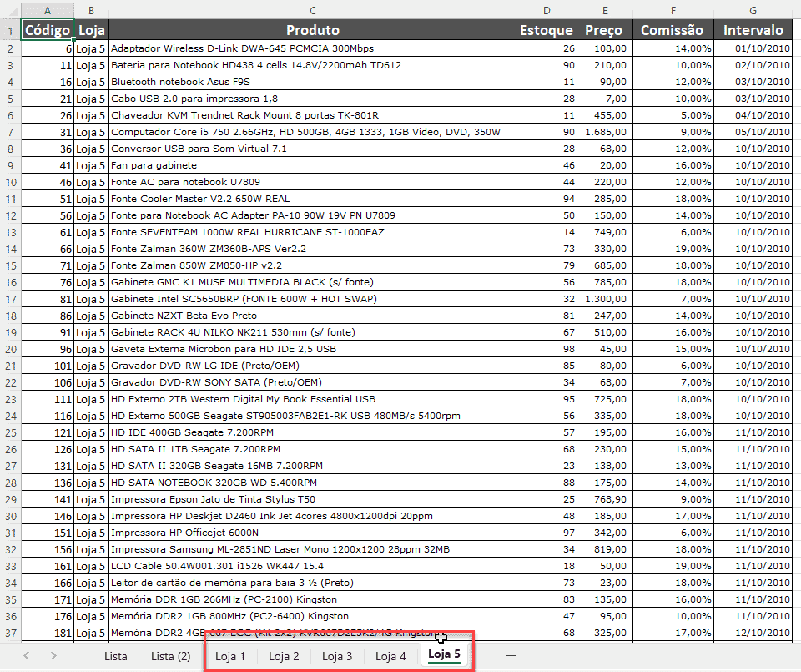Select cell Adaptador Wireless D-Link DWA-645
The height and width of the screenshot is (672, 801).
313,48
